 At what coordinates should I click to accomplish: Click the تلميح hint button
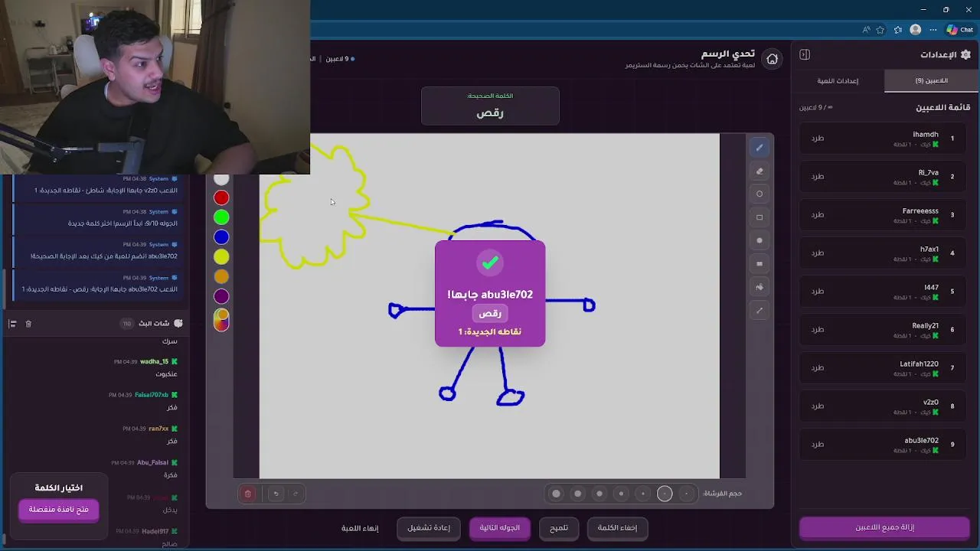pyautogui.click(x=559, y=528)
